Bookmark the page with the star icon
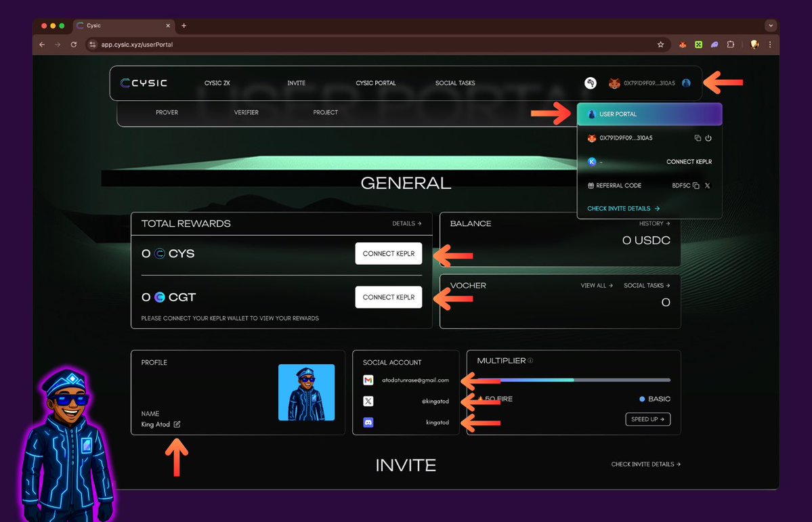 pos(660,45)
